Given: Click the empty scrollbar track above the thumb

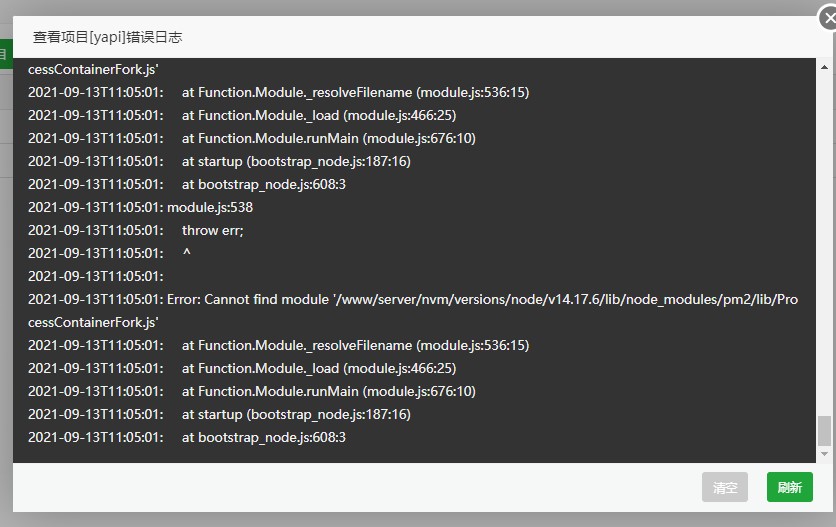Looking at the screenshot, I should click(x=824, y=245).
